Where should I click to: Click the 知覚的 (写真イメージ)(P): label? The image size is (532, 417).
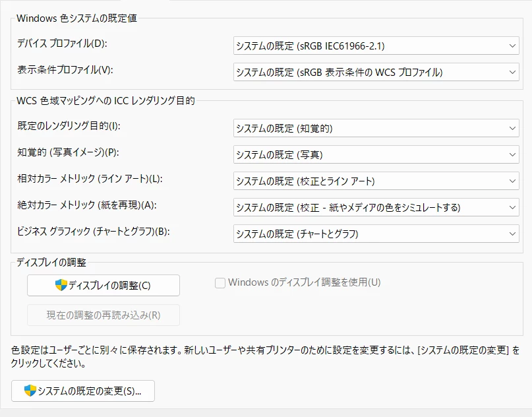(x=68, y=152)
